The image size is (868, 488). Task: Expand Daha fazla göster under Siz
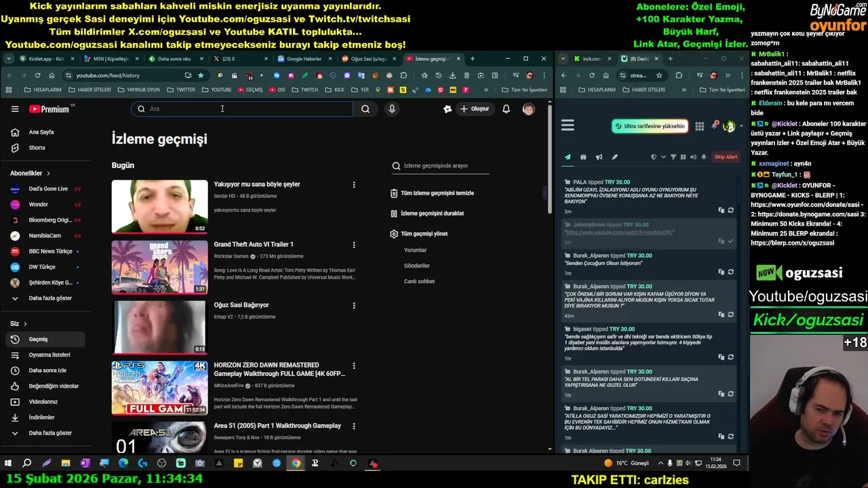[46, 433]
